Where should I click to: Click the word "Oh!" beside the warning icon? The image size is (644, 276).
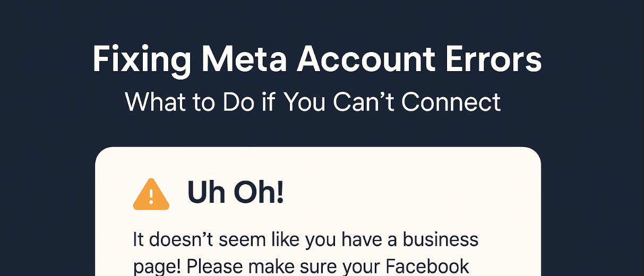[258, 194]
